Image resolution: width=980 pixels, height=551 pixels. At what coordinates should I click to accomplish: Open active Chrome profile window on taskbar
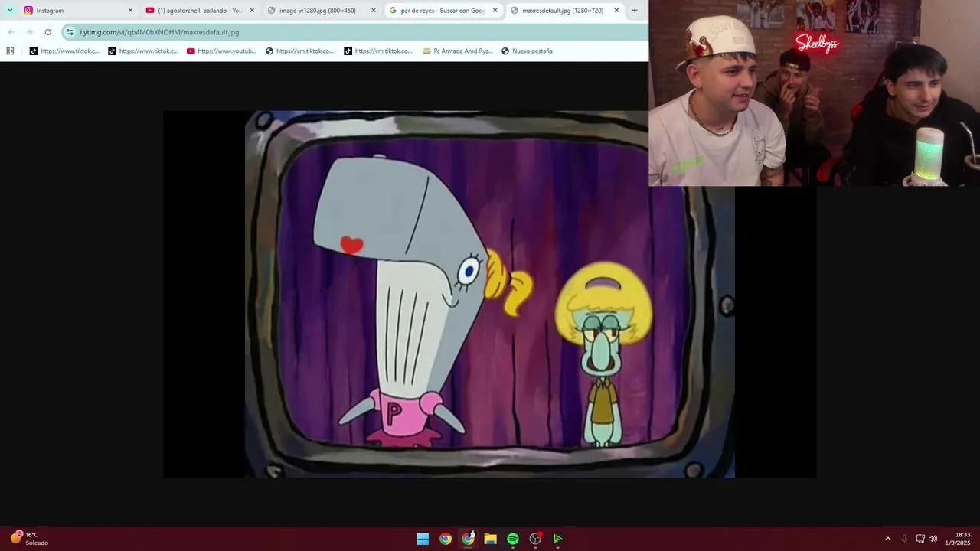[468, 539]
